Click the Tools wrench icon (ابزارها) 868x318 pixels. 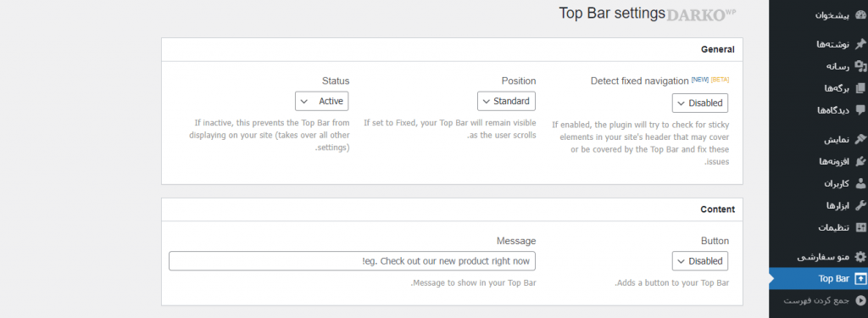pos(860,205)
